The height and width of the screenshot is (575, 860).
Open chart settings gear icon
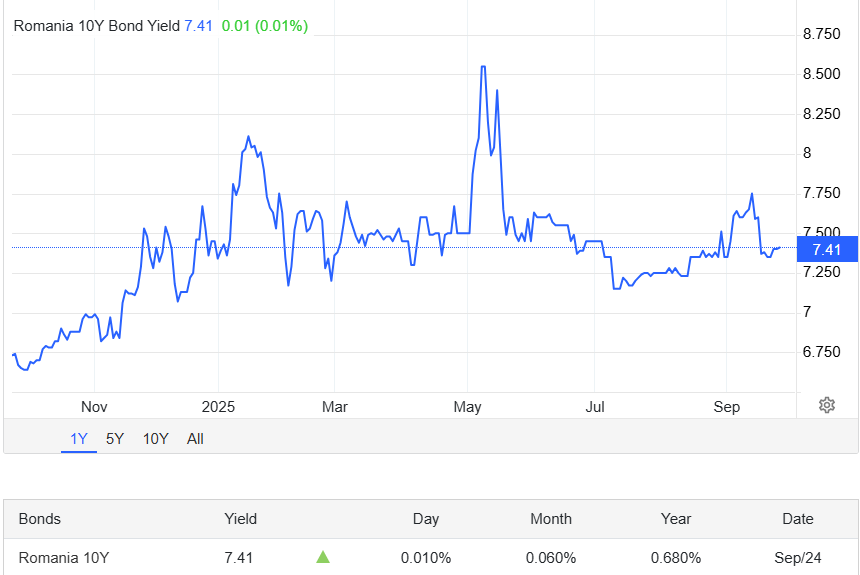[x=827, y=405]
